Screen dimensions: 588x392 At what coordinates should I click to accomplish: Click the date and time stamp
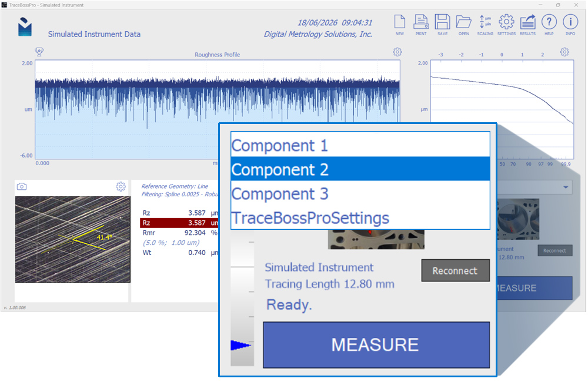tap(335, 23)
